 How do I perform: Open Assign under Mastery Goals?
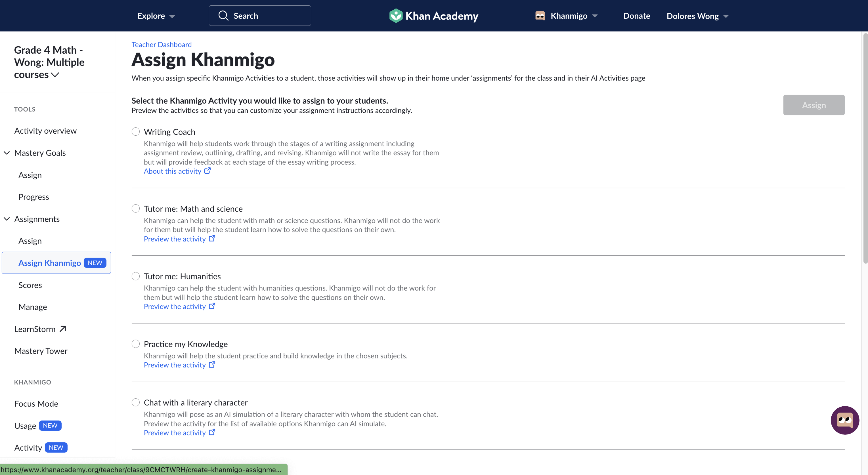(30, 175)
